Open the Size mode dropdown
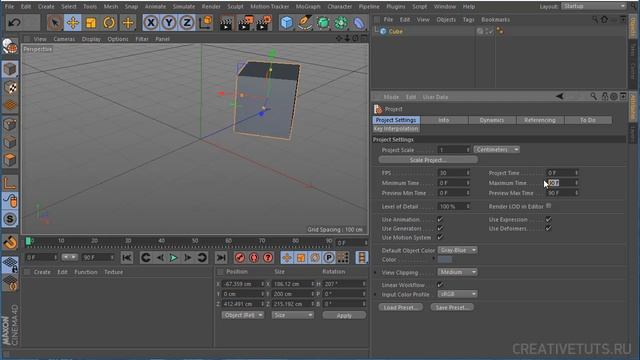This screenshot has width=640, height=360. 293,315
